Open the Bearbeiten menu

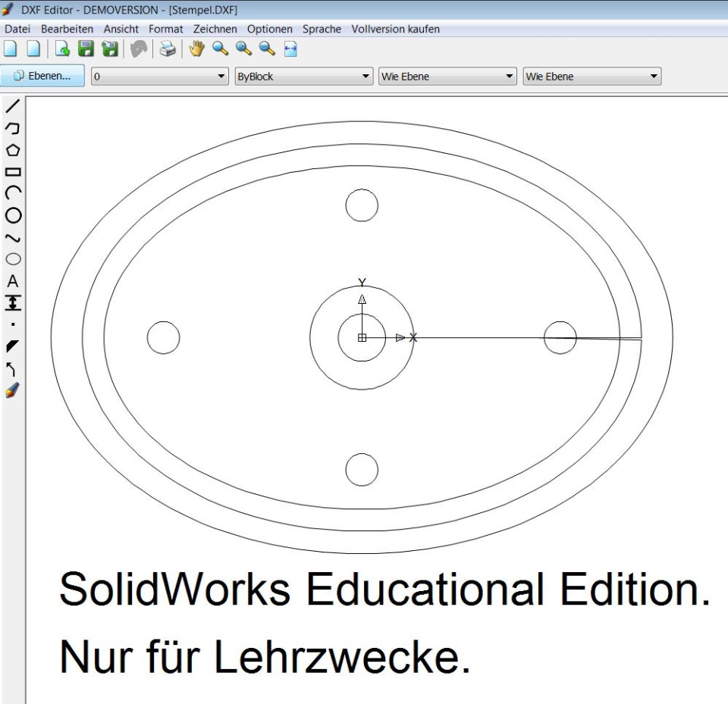(x=67, y=29)
